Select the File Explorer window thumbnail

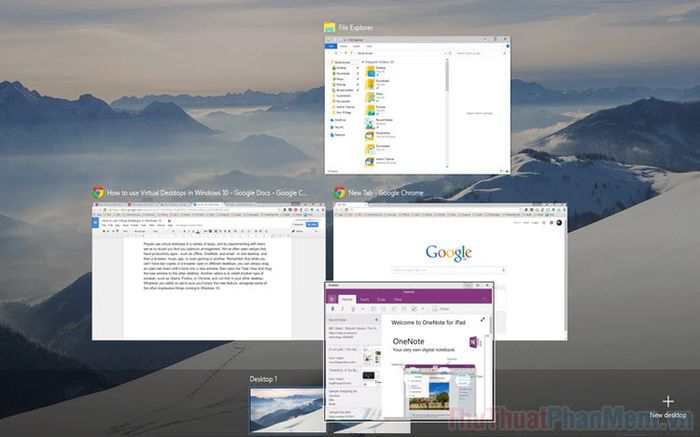click(417, 105)
